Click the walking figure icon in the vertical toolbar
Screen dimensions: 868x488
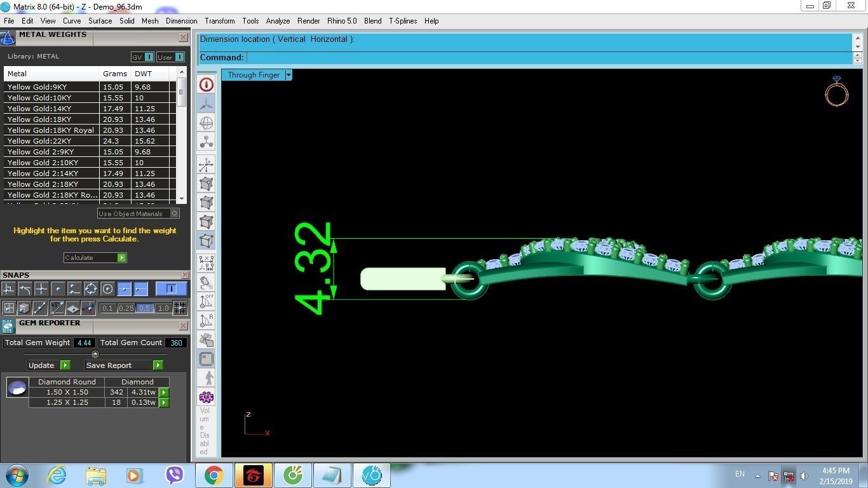pyautogui.click(x=207, y=378)
